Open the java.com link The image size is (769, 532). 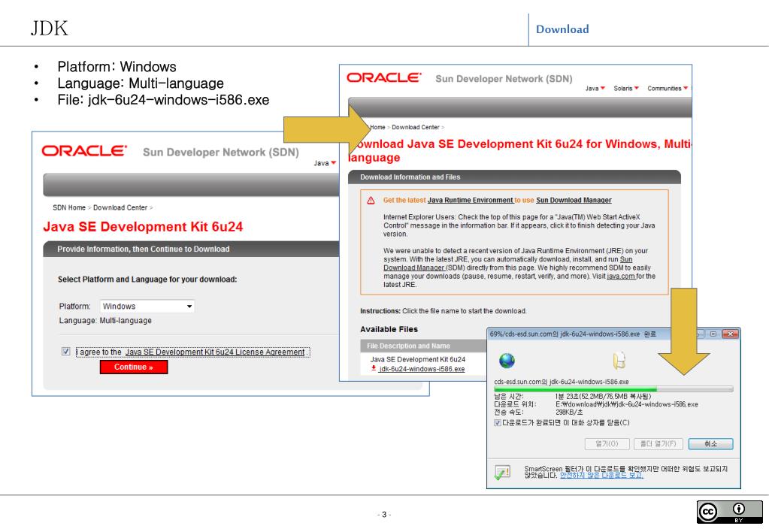click(x=621, y=276)
